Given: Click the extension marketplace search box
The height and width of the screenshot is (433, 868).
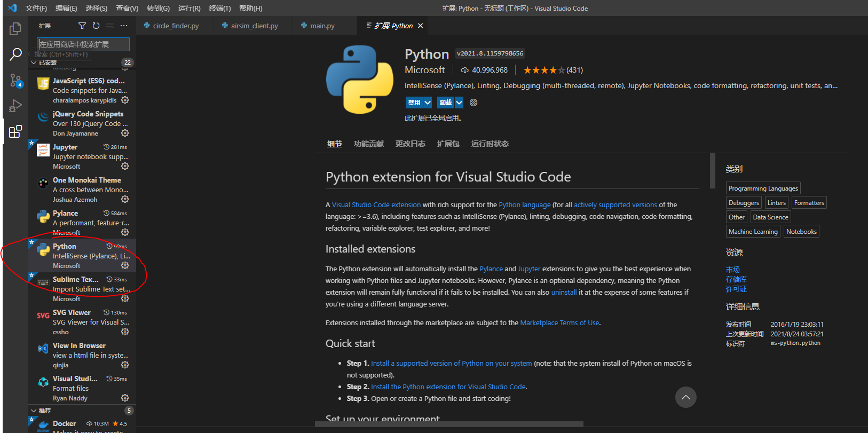Looking at the screenshot, I should point(83,44).
